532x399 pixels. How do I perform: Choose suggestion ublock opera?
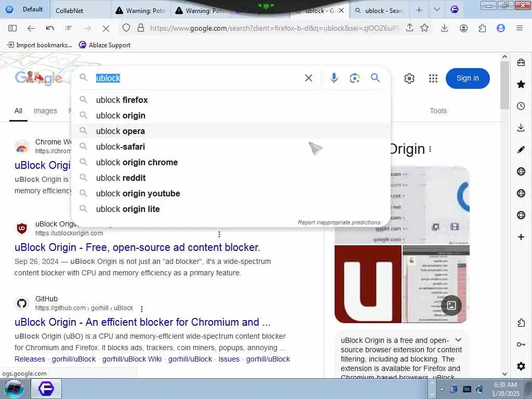231,131
